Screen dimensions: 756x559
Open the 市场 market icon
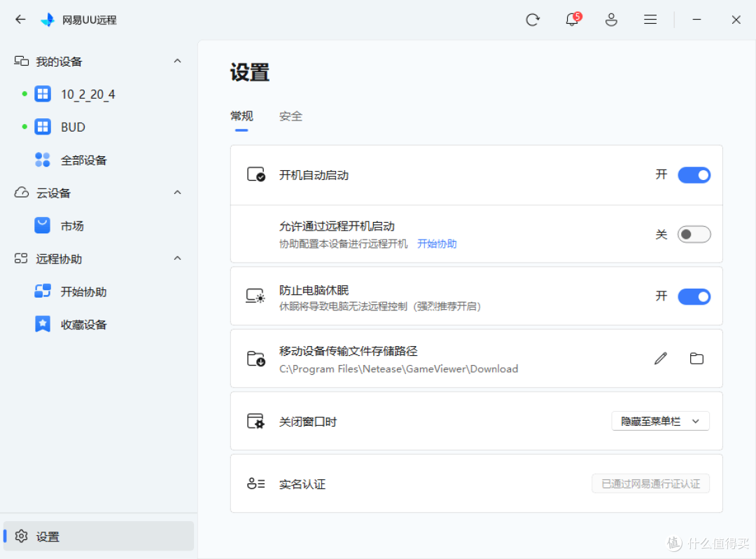(43, 226)
